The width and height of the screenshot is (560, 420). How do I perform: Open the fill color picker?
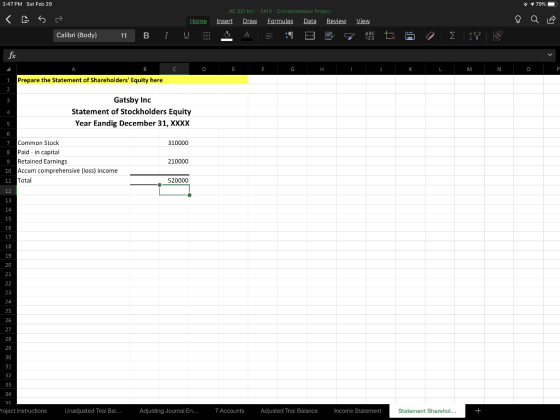tap(226, 35)
